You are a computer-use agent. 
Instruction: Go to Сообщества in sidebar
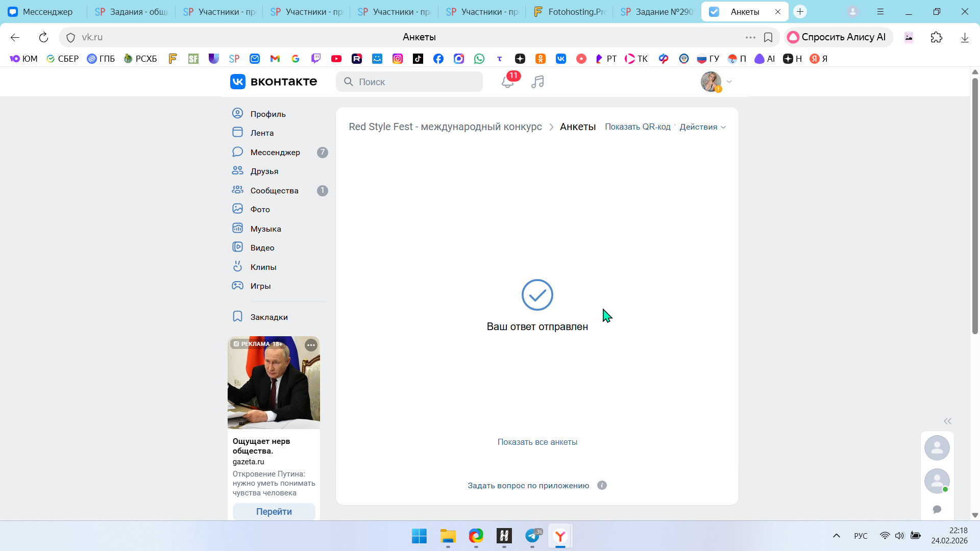click(x=274, y=190)
